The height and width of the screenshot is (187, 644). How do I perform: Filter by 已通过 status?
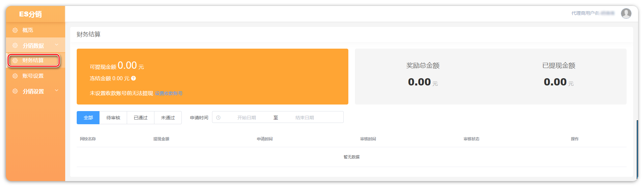point(141,118)
